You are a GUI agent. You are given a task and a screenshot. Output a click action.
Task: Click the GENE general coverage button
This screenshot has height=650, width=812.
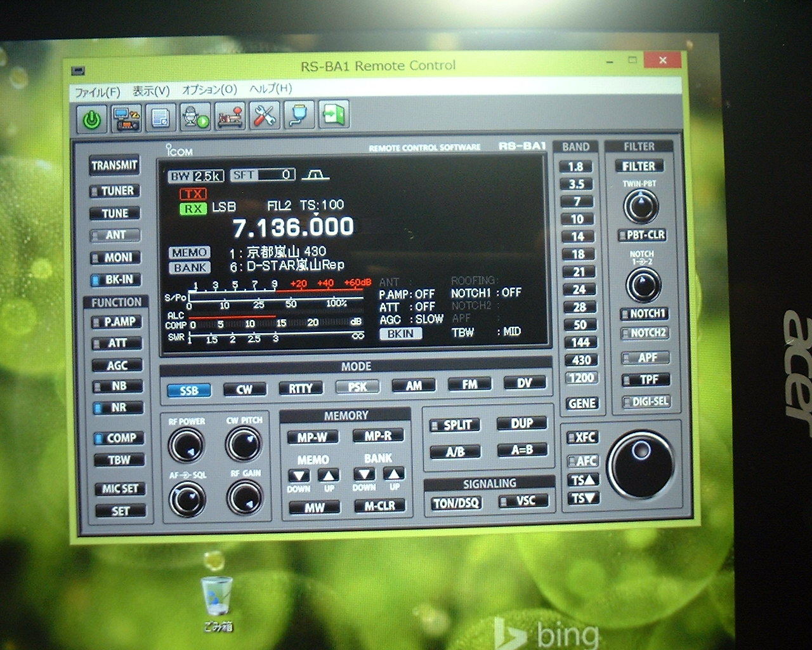(x=582, y=403)
